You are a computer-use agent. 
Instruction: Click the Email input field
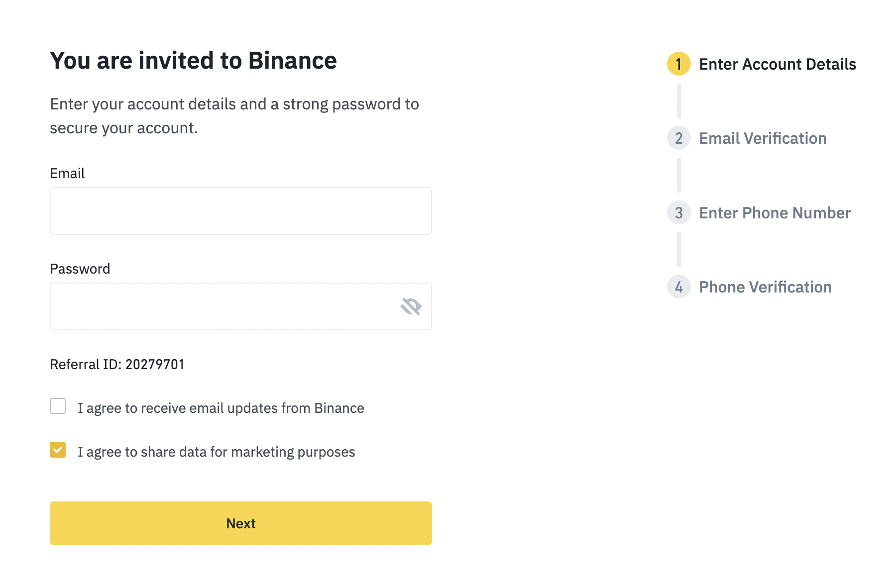[240, 211]
